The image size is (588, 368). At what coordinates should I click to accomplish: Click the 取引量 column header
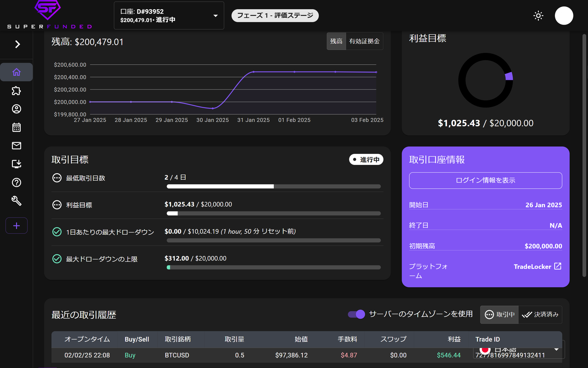tap(234, 339)
